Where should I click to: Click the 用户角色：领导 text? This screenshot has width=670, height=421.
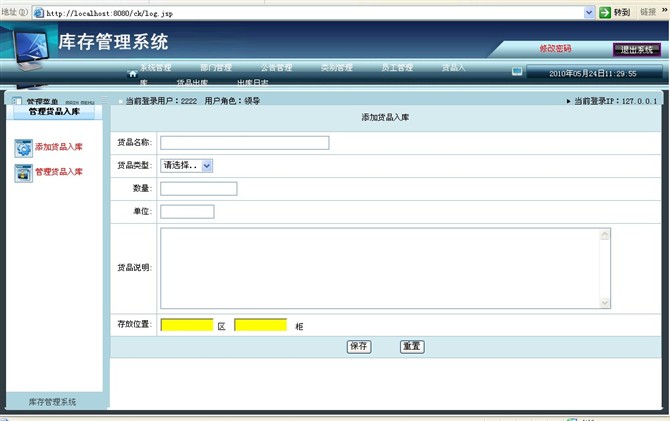pos(232,101)
